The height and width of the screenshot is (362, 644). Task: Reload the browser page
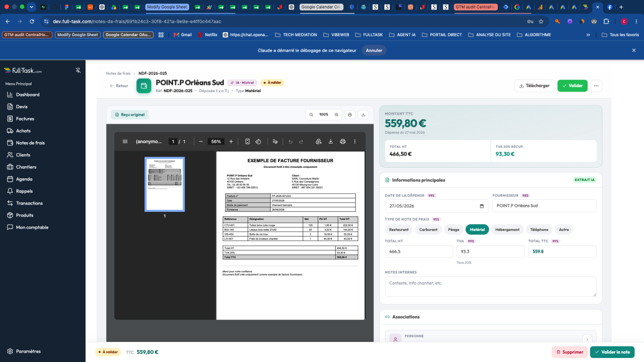(32, 21)
